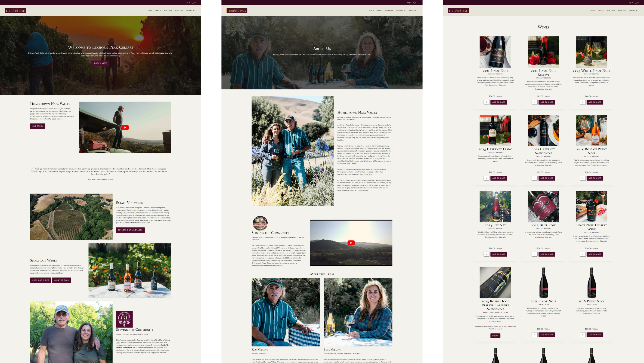The image size is (644, 363).
Task: Open the Pinot Noir Dessert Wine product image
Action: coord(591,206)
